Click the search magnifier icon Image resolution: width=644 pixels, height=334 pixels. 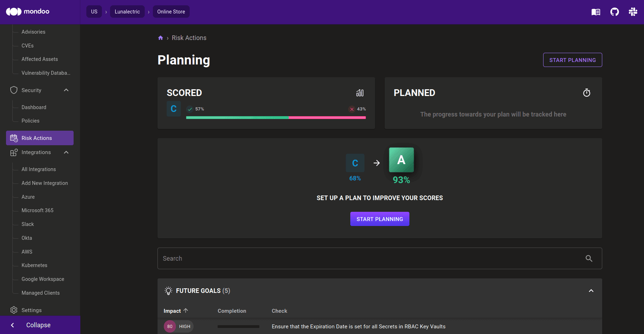[x=589, y=259]
